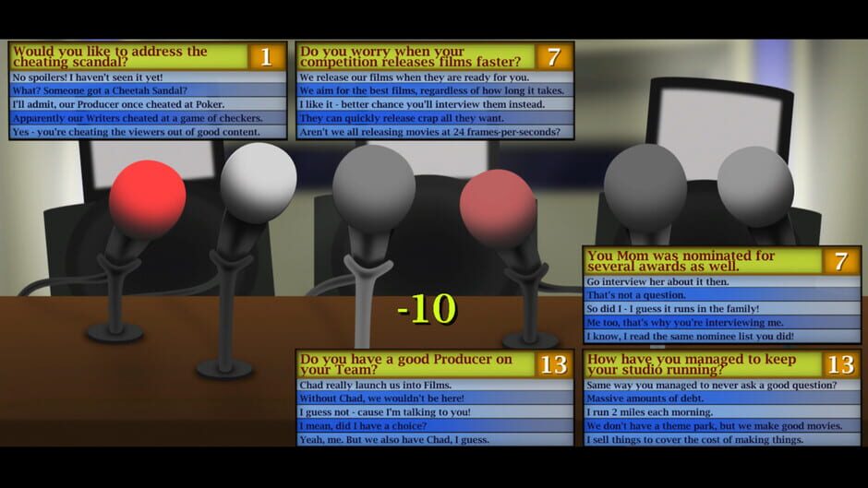Click the bright red microphone
Viewport: 868px width, 488px height.
(147, 199)
